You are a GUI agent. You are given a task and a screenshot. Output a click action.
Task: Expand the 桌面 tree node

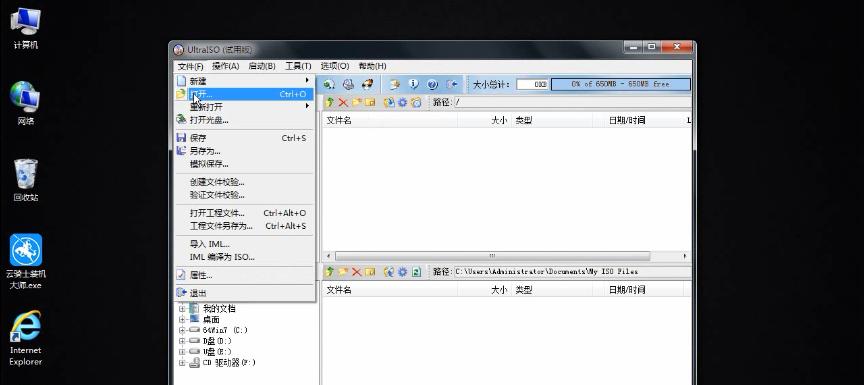coord(182,319)
